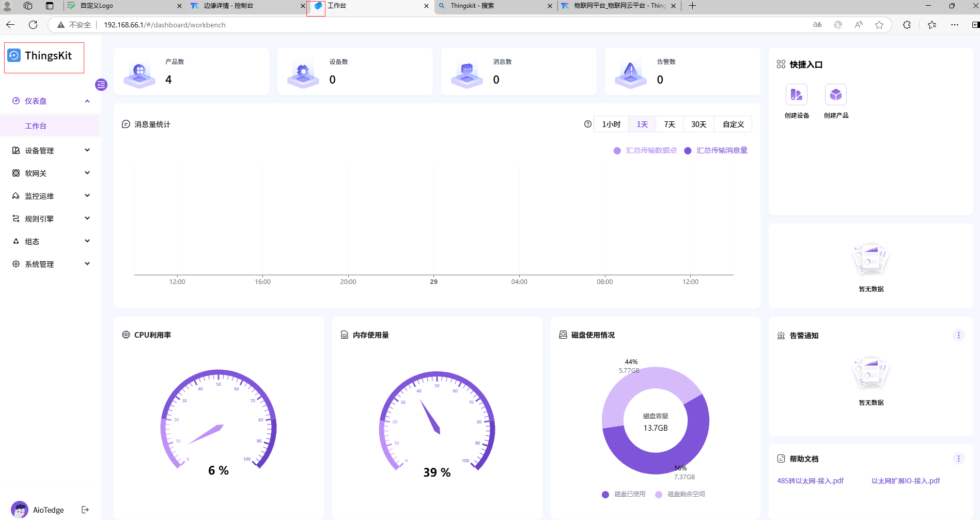Open the 以太网扩展IO-接入.pdf link
This screenshot has height=520, width=980.
(906, 481)
